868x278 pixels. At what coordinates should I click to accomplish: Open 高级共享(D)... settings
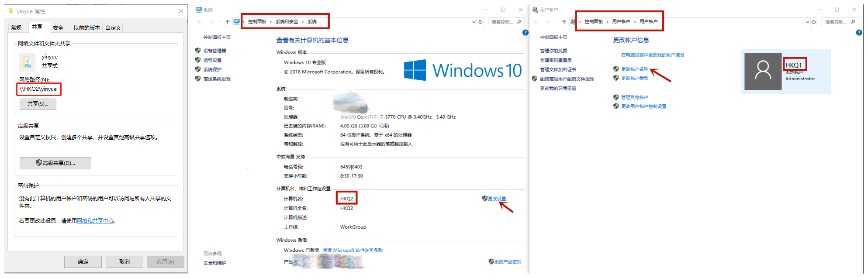(55, 163)
